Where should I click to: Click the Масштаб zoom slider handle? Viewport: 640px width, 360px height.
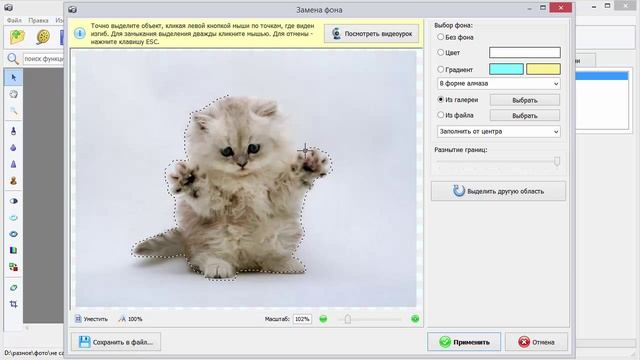348,319
